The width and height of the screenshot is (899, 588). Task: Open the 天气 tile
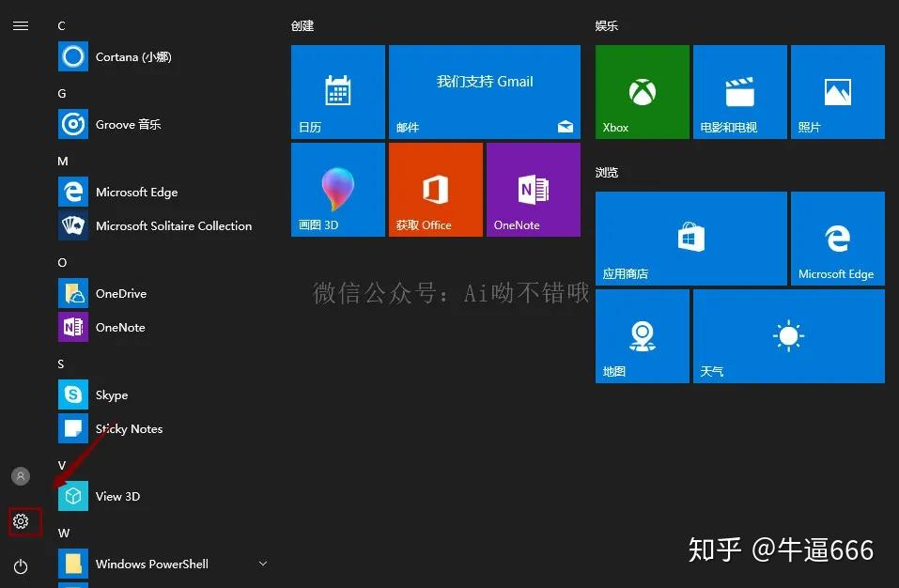788,335
